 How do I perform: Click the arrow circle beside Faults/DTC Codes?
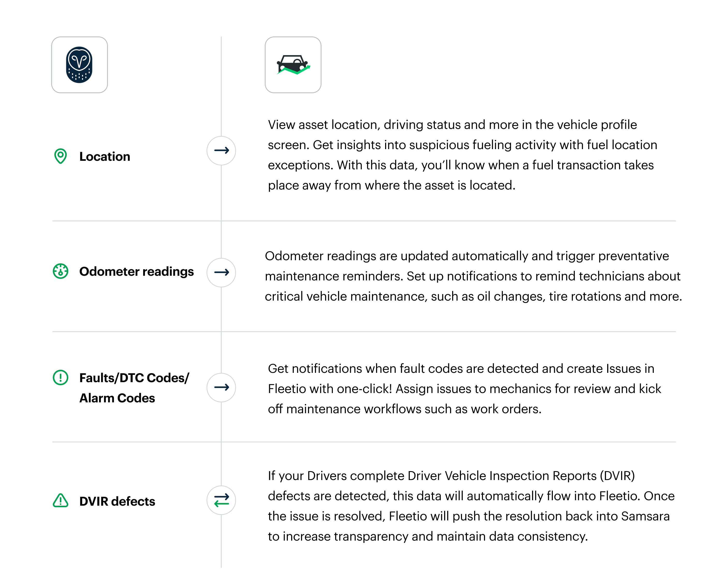point(222,388)
